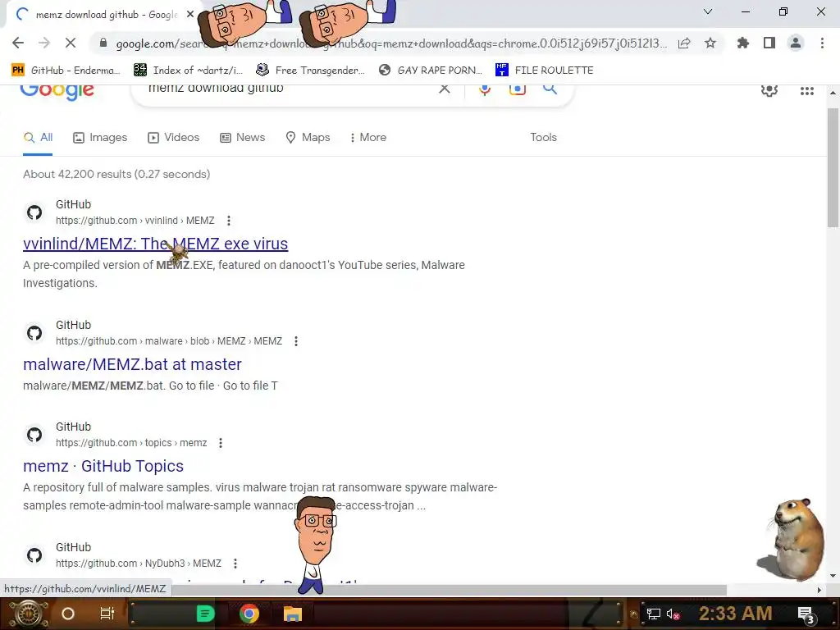Open more options for topics memz result

point(221,443)
